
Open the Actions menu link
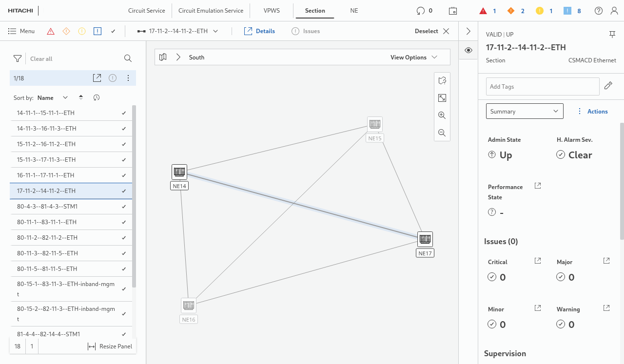593,111
